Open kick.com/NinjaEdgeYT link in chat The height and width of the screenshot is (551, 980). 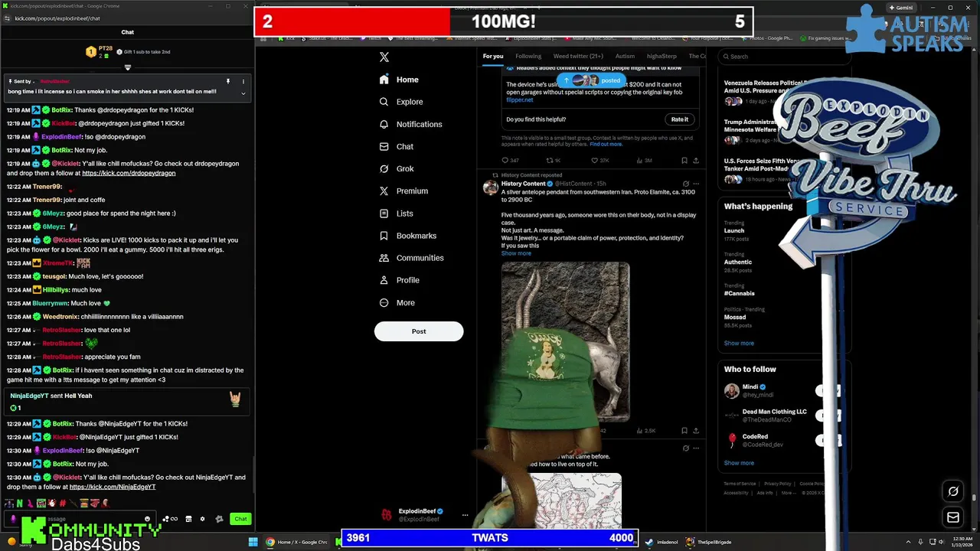(x=113, y=487)
